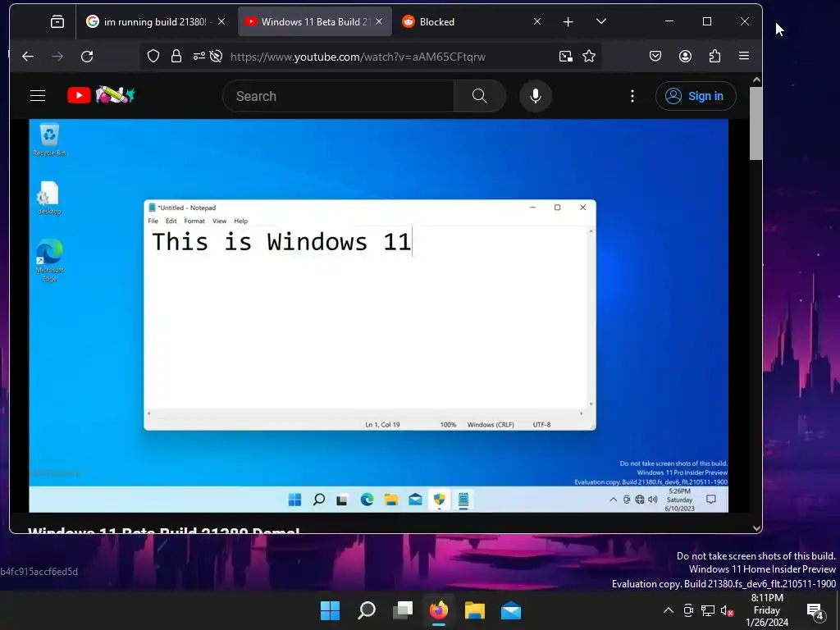Show hidden system tray icons

pos(669,610)
